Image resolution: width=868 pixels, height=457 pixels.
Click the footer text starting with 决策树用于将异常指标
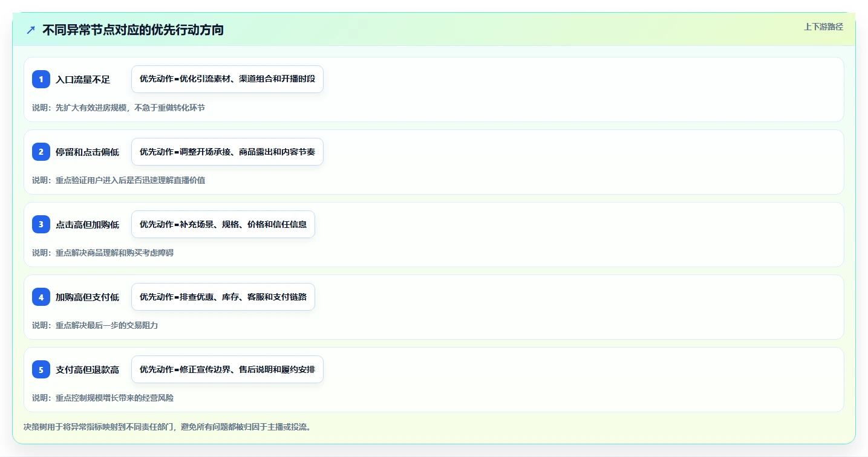tap(168, 427)
